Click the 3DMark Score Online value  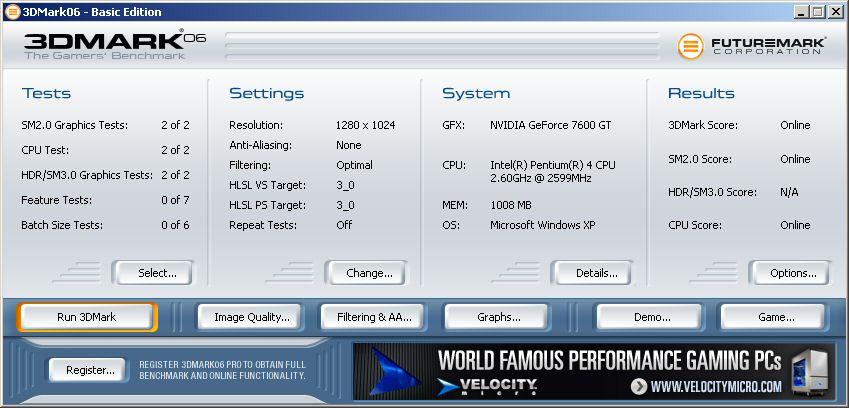(x=795, y=126)
